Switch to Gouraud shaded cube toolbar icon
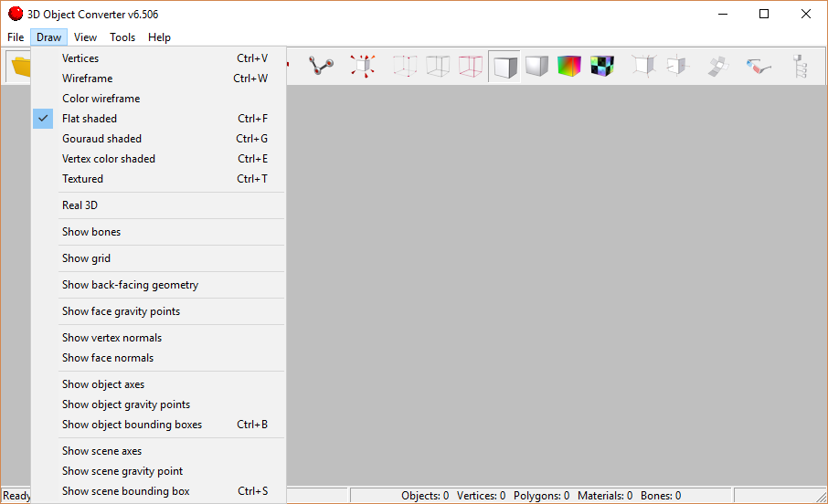Viewport: 828px width, 504px height. (537, 66)
